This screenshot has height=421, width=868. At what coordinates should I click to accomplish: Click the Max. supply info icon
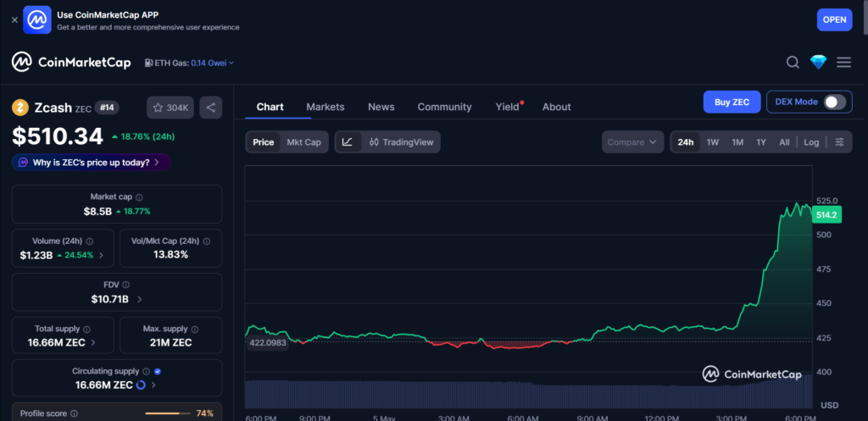(x=194, y=329)
